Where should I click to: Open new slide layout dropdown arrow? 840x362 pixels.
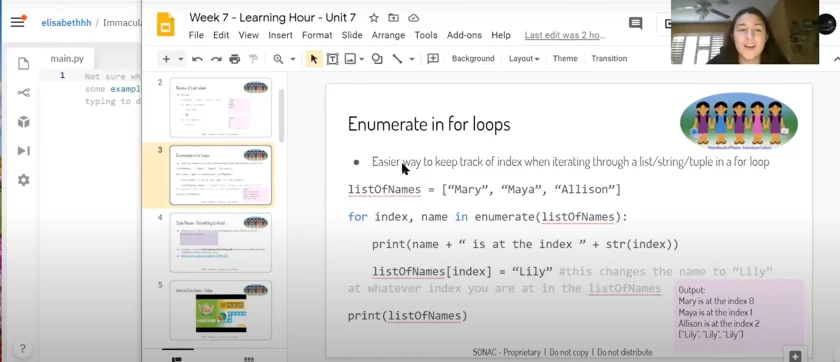coord(181,59)
